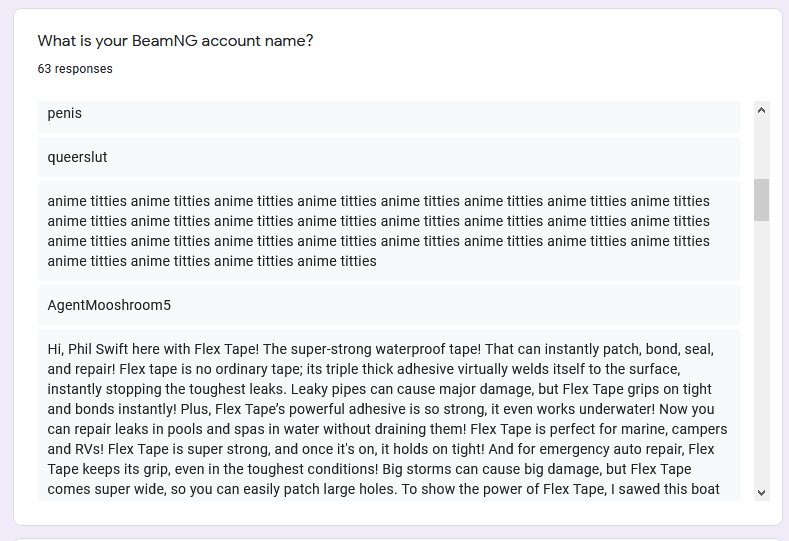Screen dimensions: 789x541
Task: Click the question title about BeamNG account name
Action: coord(175,41)
